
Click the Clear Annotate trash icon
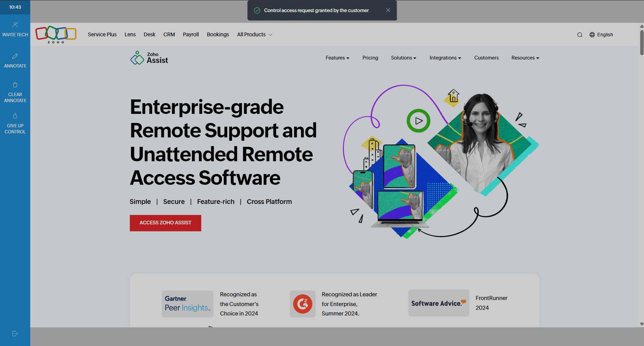pyautogui.click(x=15, y=85)
